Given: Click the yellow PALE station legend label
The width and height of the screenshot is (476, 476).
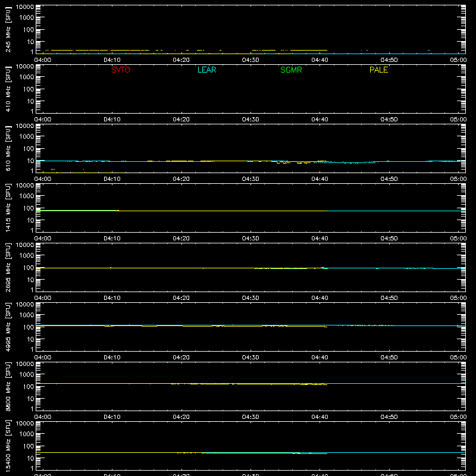Looking at the screenshot, I should pyautogui.click(x=378, y=70).
